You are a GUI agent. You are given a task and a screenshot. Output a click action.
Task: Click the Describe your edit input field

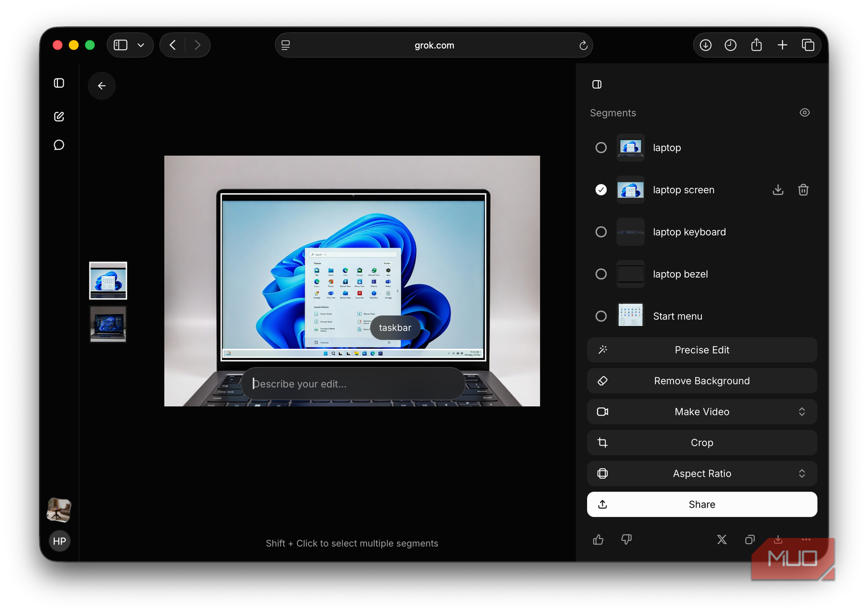click(352, 384)
